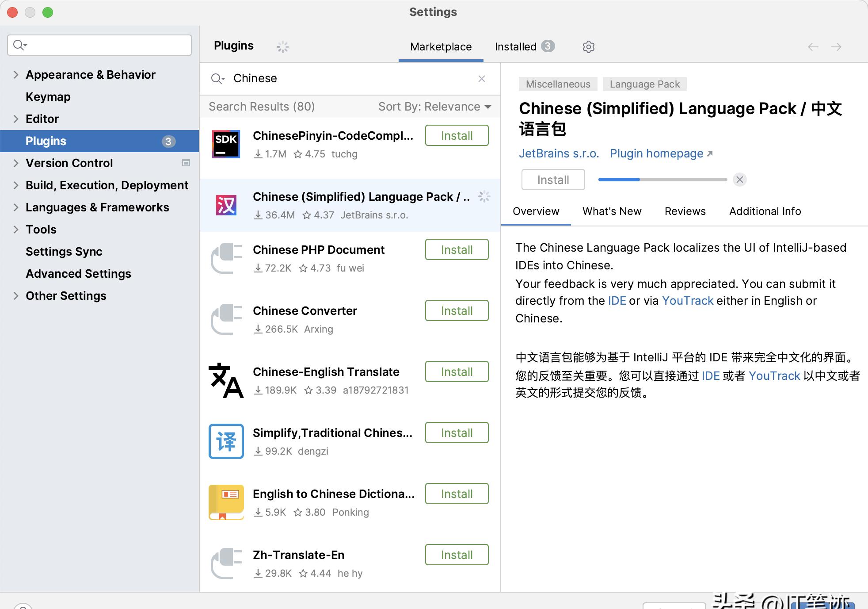Open the Plugin homepage link

tap(661, 153)
